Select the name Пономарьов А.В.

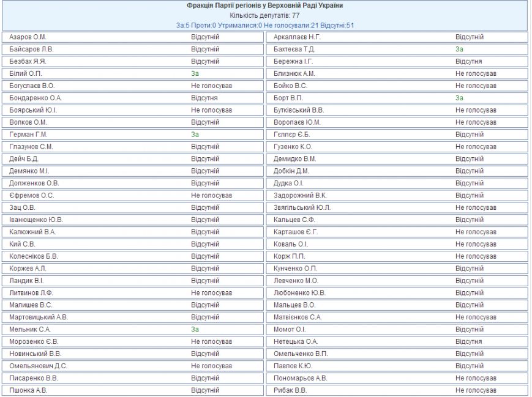pyautogui.click(x=300, y=379)
